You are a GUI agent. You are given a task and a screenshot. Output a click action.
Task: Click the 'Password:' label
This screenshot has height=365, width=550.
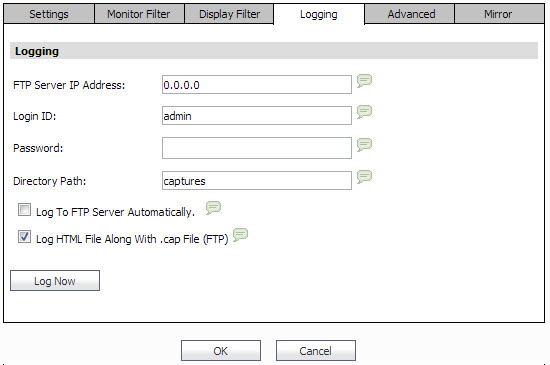pyautogui.click(x=38, y=148)
